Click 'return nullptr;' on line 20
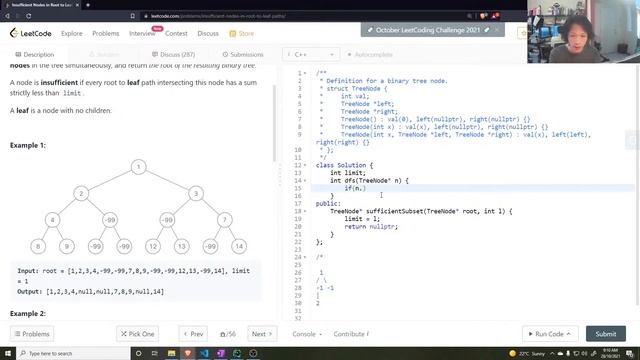This screenshot has height=360, width=640. point(371,227)
